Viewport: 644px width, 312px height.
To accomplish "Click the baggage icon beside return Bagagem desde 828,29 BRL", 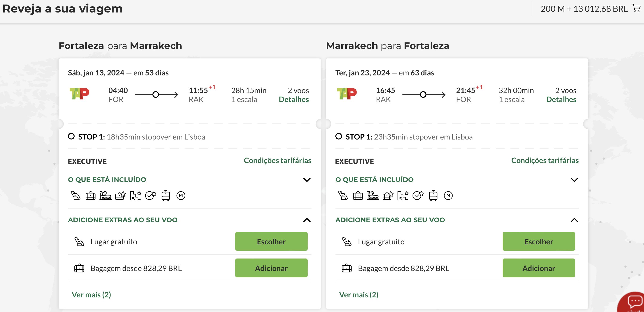I will pyautogui.click(x=346, y=268).
